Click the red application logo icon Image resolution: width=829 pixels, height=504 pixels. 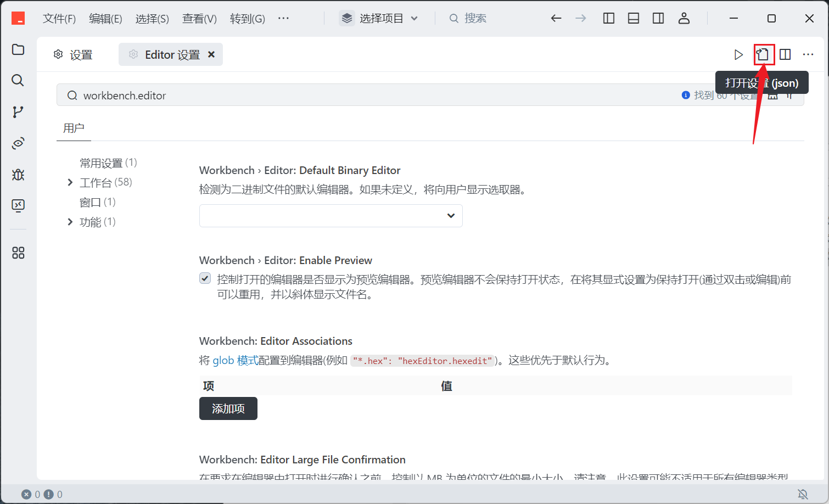pyautogui.click(x=18, y=18)
